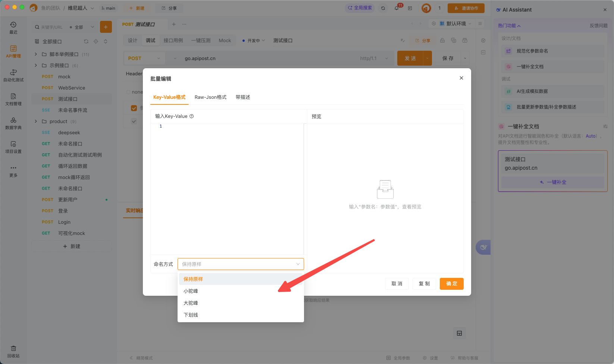The image size is (614, 364).
Task: Open Project Settings sidebar icon
Action: click(x=13, y=147)
